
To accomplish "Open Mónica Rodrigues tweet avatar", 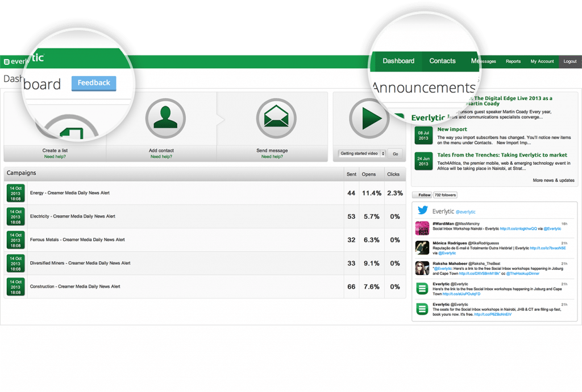I will [422, 248].
